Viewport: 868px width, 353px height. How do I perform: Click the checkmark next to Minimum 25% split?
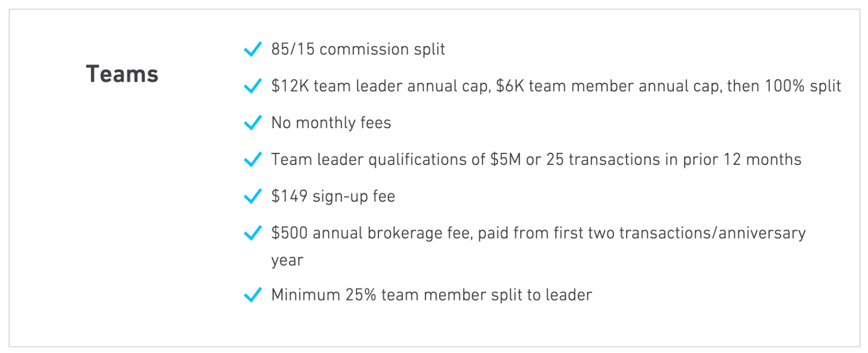(x=253, y=295)
